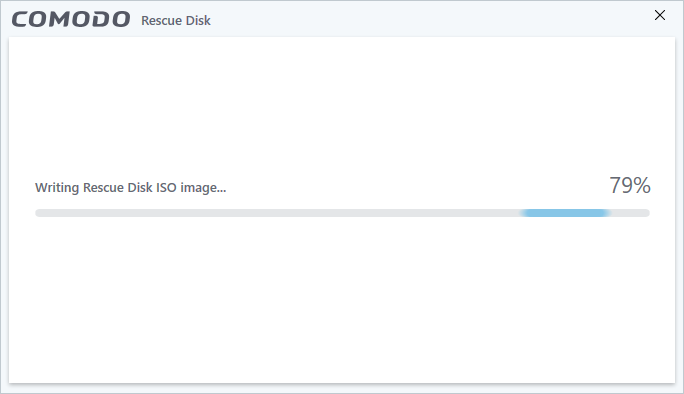Click the COMODO logo in title bar
684x394 pixels.
tap(71, 20)
